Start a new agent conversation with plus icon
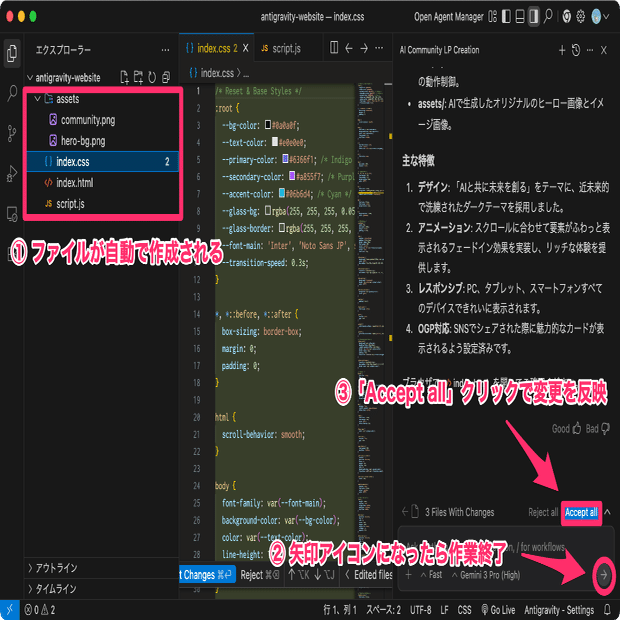The width and height of the screenshot is (620, 620). tap(562, 50)
